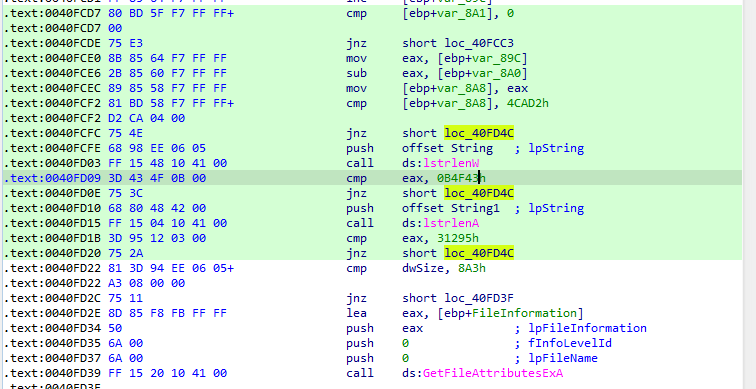Click opcode bytes 8D 85 F8 FB FF FF

click(x=167, y=313)
